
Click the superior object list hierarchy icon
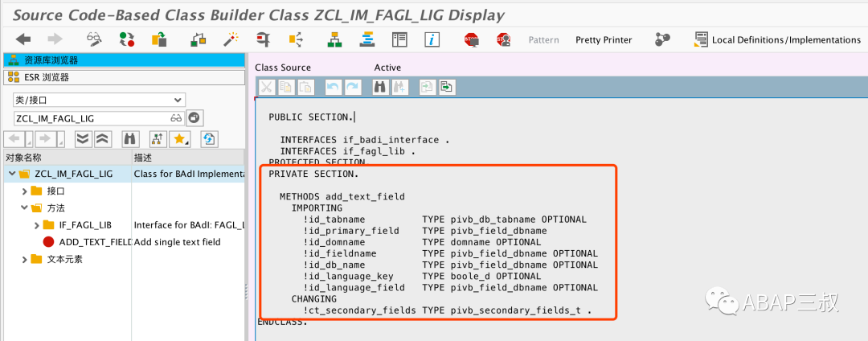(158, 139)
